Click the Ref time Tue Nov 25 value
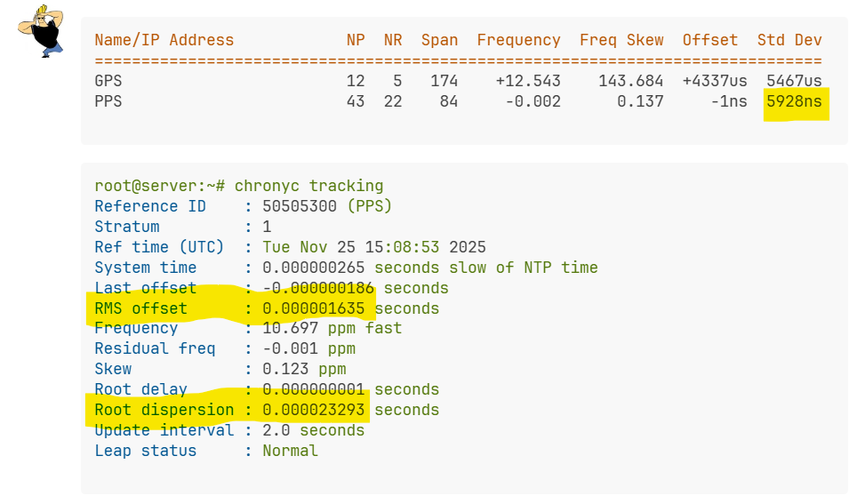865x504 pixels. pos(374,247)
